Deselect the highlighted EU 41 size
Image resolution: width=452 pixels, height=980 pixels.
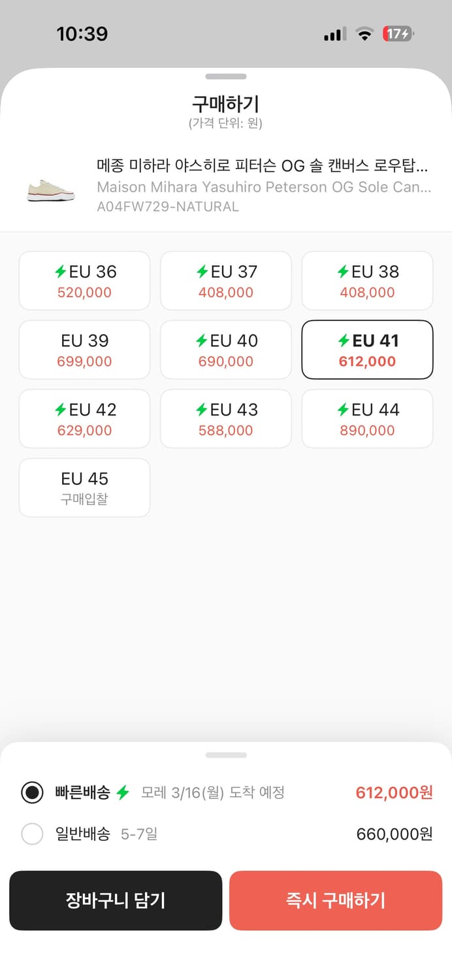tap(367, 350)
